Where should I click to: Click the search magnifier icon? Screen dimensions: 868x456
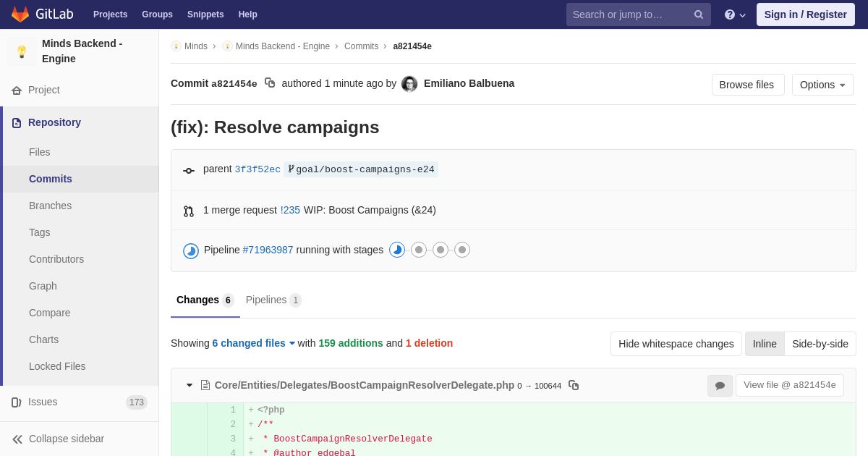[x=698, y=14]
